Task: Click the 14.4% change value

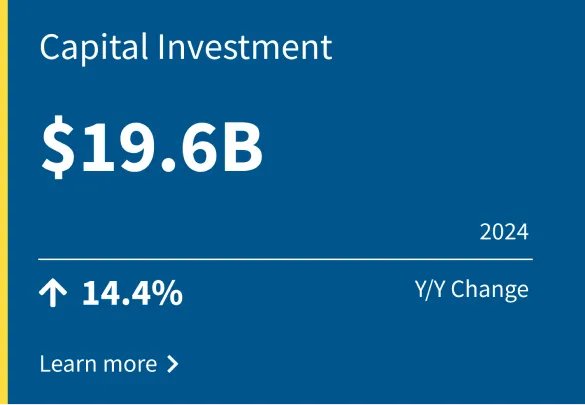Action: coord(132,293)
